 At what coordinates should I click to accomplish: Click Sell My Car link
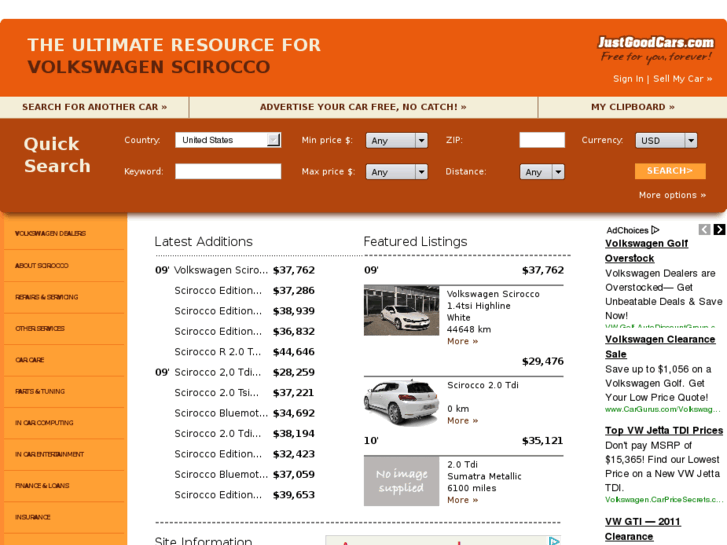[x=682, y=79]
